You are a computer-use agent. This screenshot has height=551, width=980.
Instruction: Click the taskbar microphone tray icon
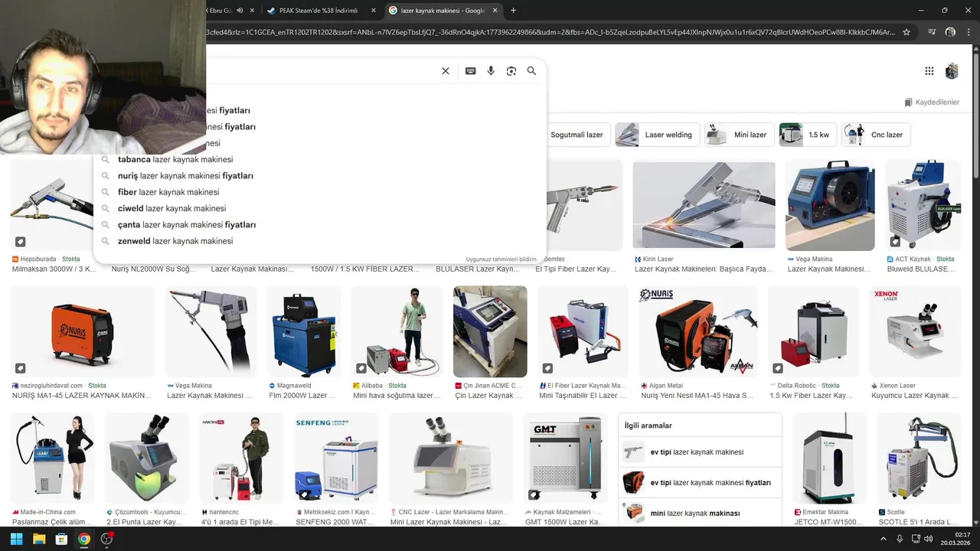coord(900,539)
